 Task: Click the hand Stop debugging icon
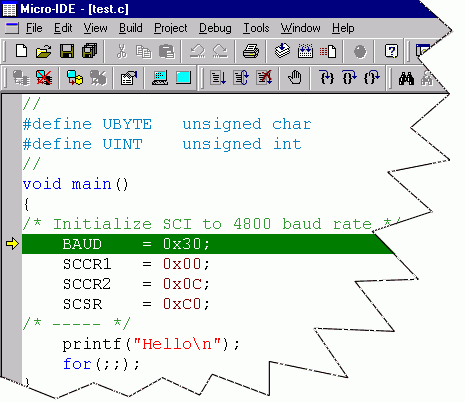295,78
